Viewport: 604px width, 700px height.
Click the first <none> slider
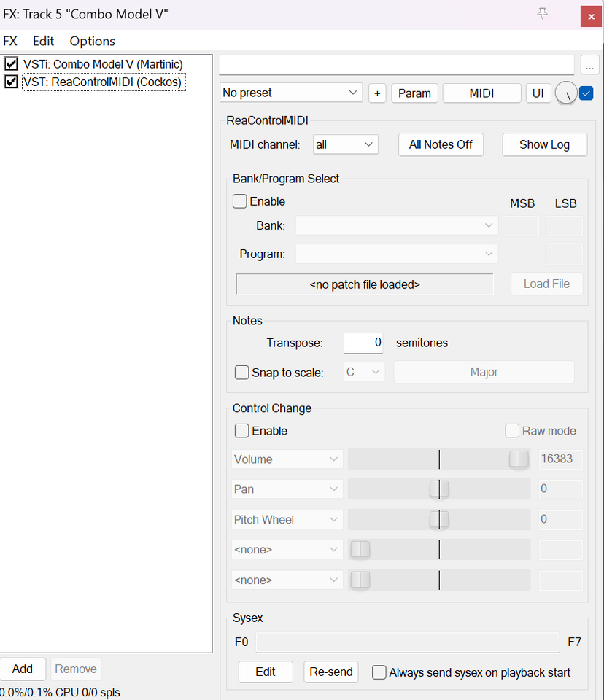tap(439, 550)
